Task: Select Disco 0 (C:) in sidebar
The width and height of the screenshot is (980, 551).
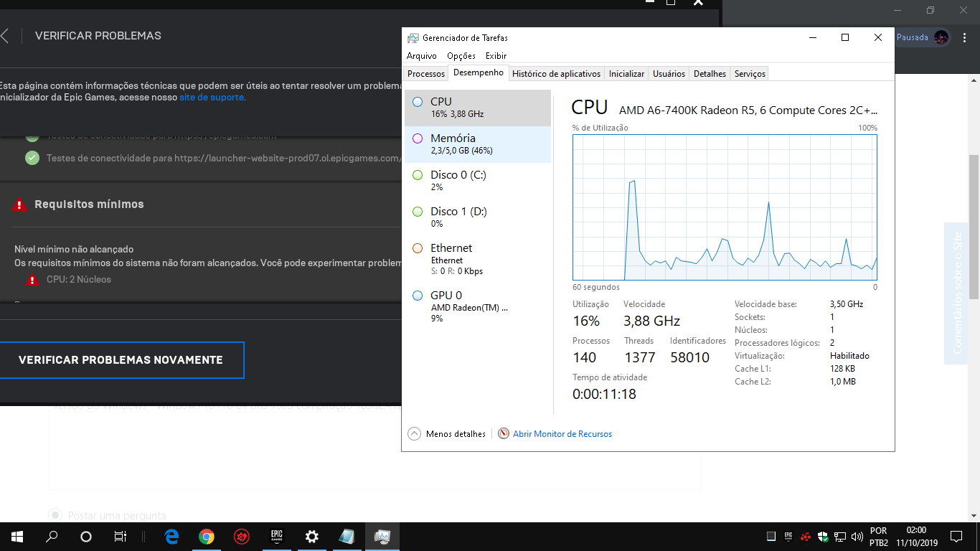Action: coord(478,181)
